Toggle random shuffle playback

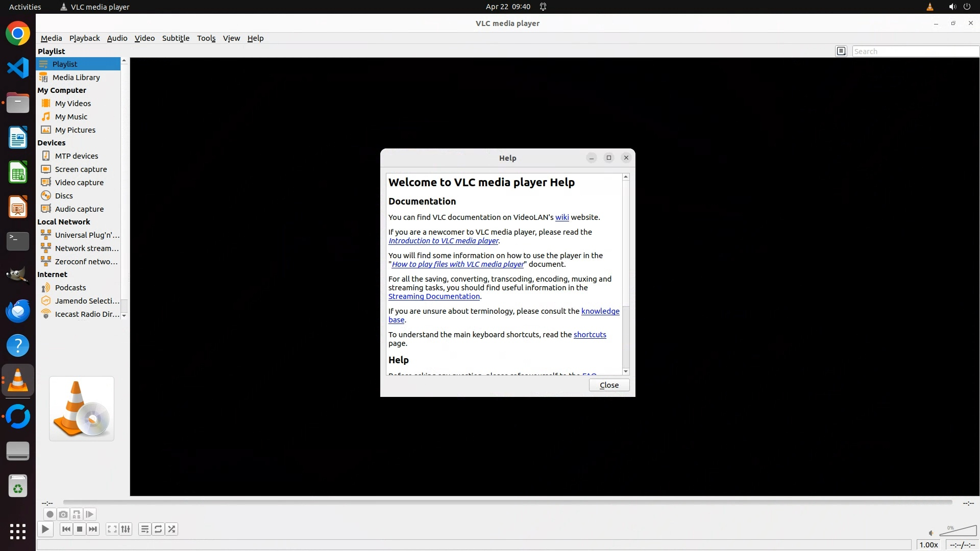click(171, 529)
